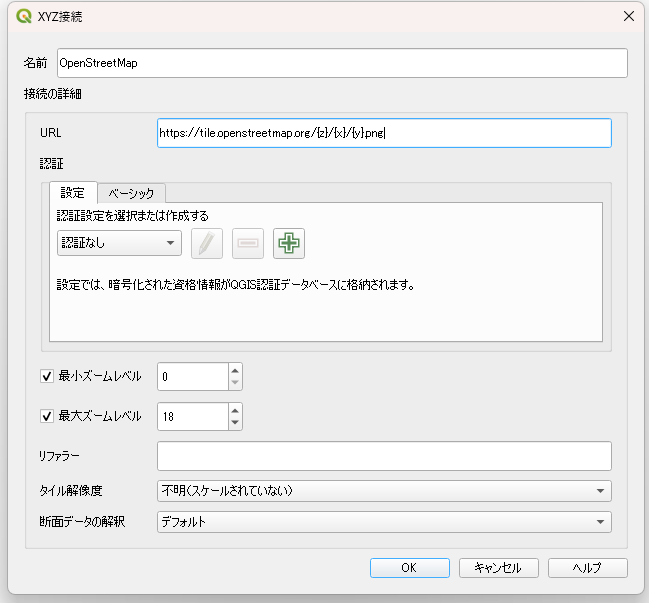Click the キャンセル button
This screenshot has height=603, width=649.
(x=499, y=568)
